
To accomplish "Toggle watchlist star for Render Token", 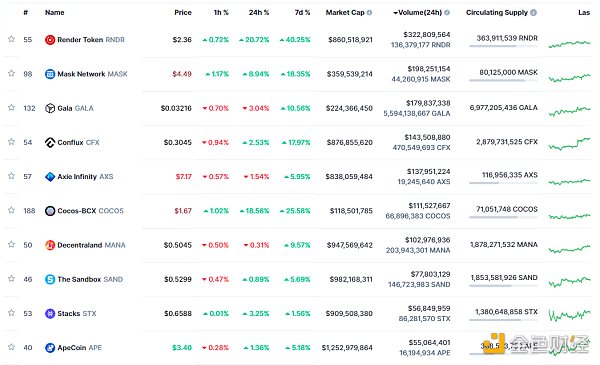I will 11,39.
